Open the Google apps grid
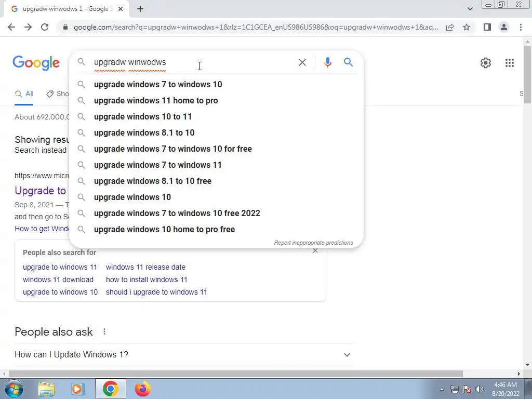The height and width of the screenshot is (399, 532). (x=509, y=63)
